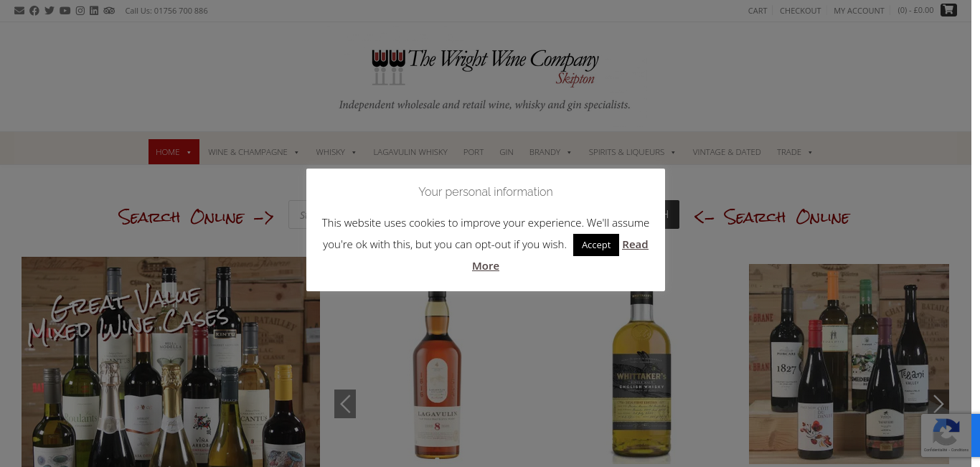Open the email envelope icon
980x467 pixels.
pyautogui.click(x=19, y=11)
